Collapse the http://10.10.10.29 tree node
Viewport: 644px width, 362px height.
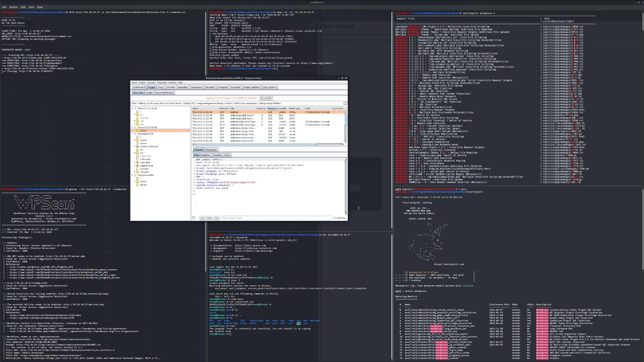click(x=133, y=108)
